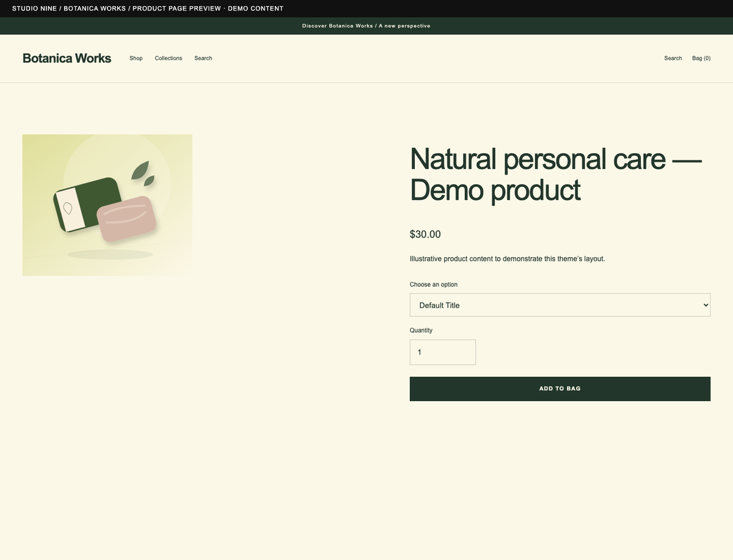Screen dimensions: 733x560
Task: Open the Botanica Works logo link
Action: point(67,58)
